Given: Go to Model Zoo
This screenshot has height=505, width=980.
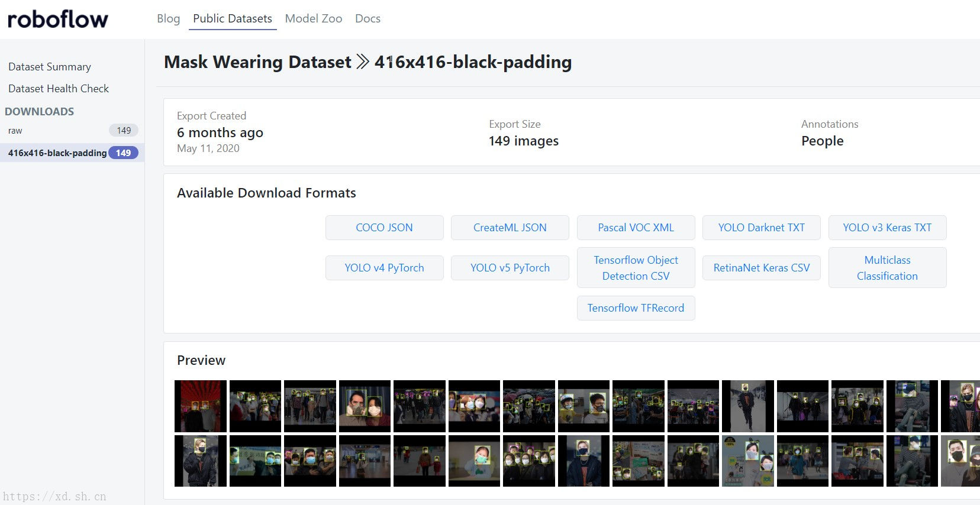Looking at the screenshot, I should [314, 18].
